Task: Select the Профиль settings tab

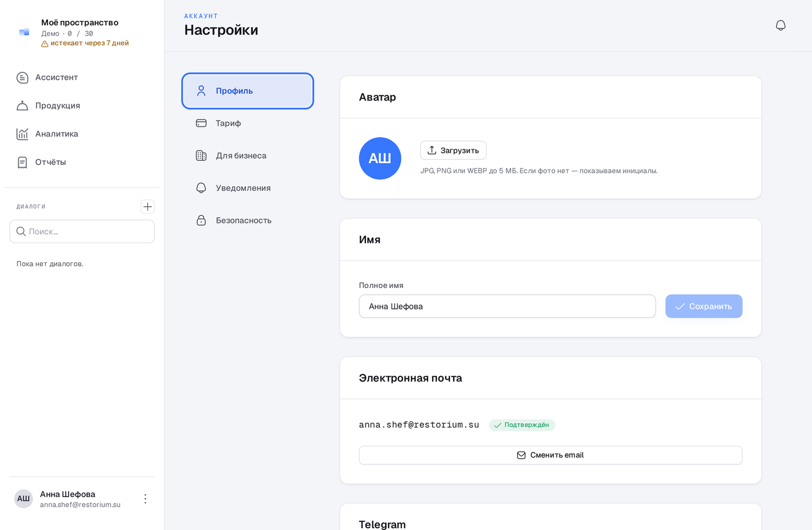Action: click(248, 91)
